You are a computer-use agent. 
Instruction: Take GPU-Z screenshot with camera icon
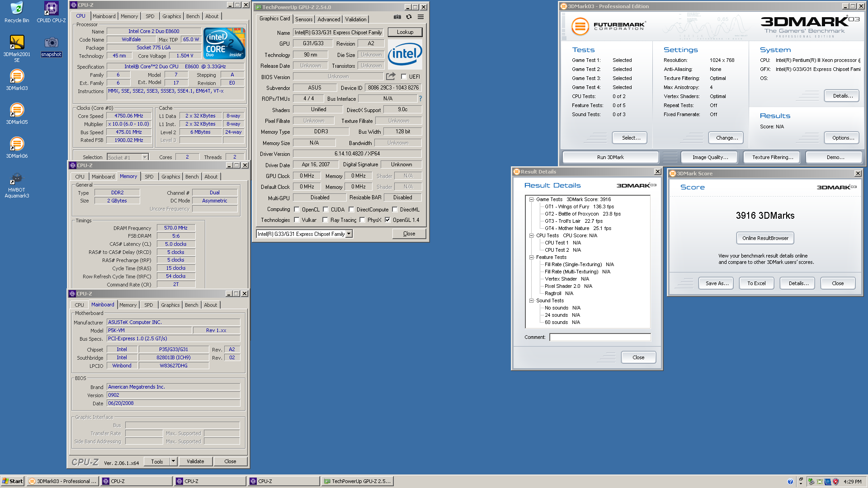[x=397, y=17]
